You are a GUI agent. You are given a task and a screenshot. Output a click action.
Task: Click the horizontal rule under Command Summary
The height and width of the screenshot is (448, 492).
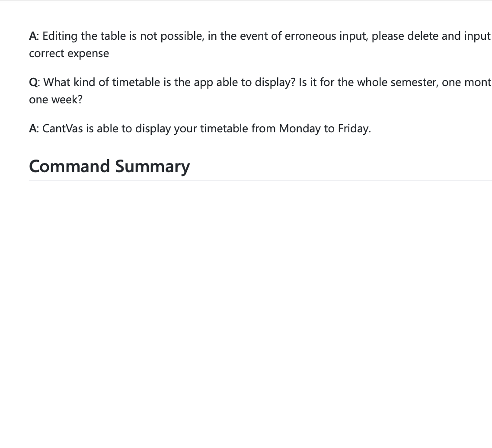[260, 180]
